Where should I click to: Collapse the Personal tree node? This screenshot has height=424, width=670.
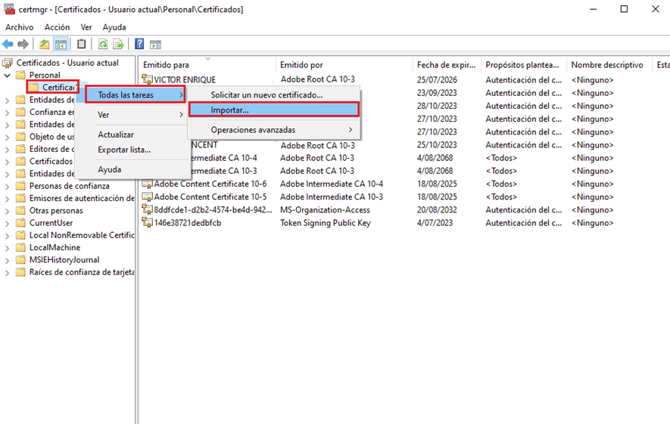(x=7, y=75)
